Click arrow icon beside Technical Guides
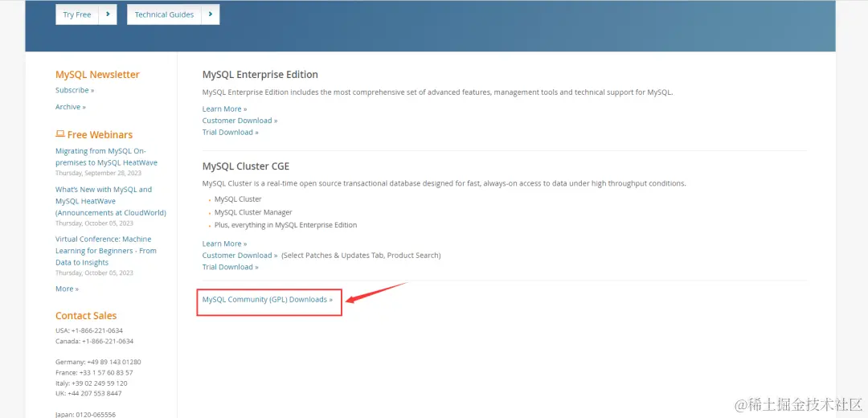Viewport: 868px width, 418px height. point(211,14)
